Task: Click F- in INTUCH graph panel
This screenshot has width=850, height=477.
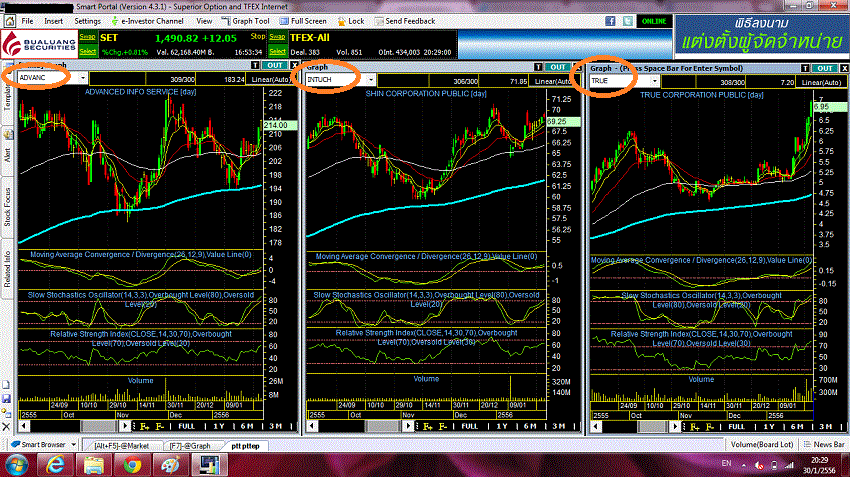Action: point(442,427)
